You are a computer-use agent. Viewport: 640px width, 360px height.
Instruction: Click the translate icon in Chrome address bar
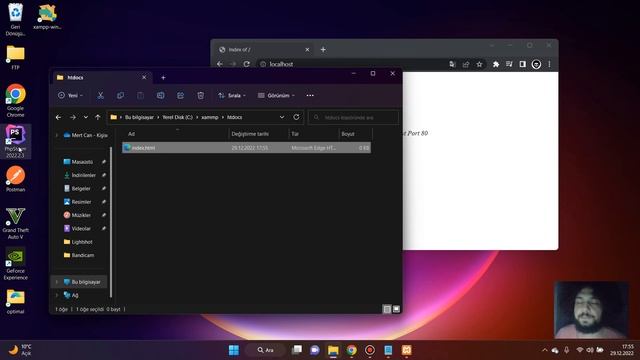pos(452,64)
